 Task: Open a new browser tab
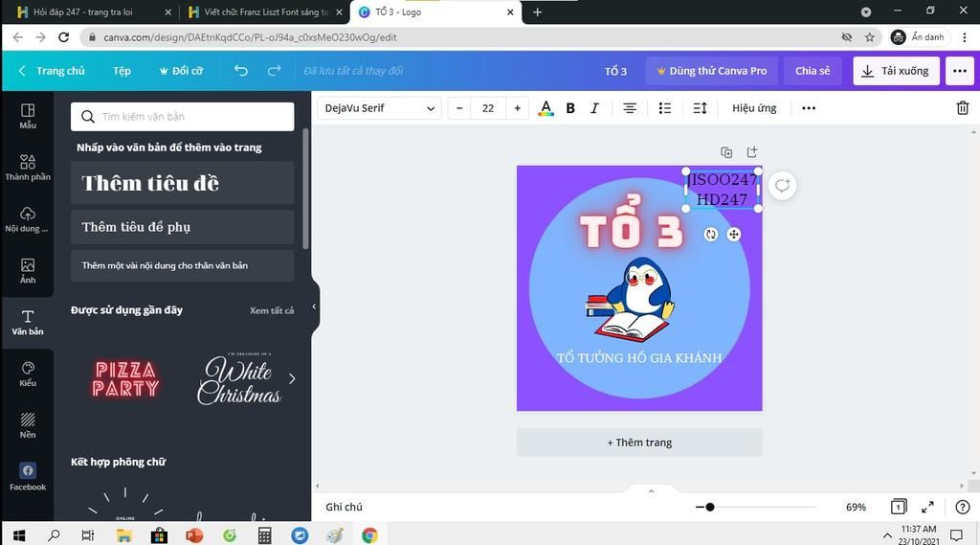537,11
